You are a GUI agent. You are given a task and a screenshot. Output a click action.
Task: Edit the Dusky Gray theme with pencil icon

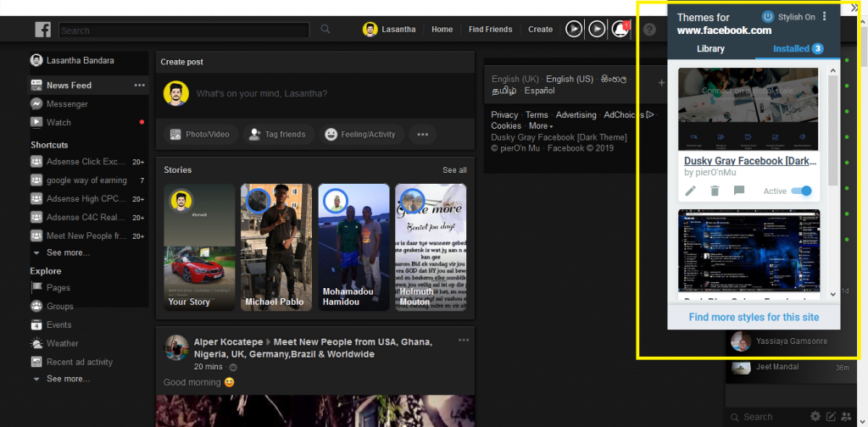[690, 191]
